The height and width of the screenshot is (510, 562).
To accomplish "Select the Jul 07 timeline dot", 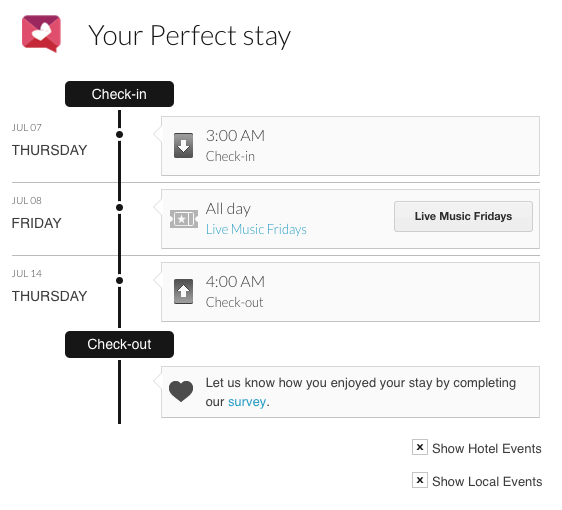I will [x=119, y=134].
